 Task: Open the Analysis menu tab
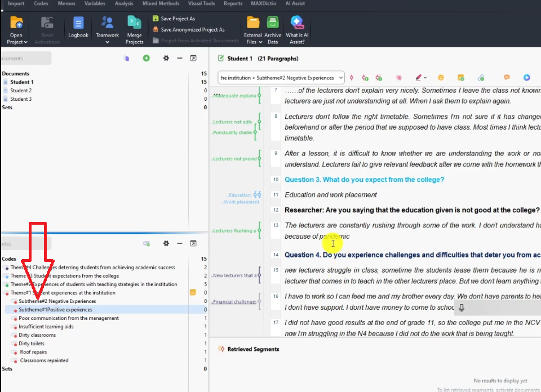pos(124,3)
